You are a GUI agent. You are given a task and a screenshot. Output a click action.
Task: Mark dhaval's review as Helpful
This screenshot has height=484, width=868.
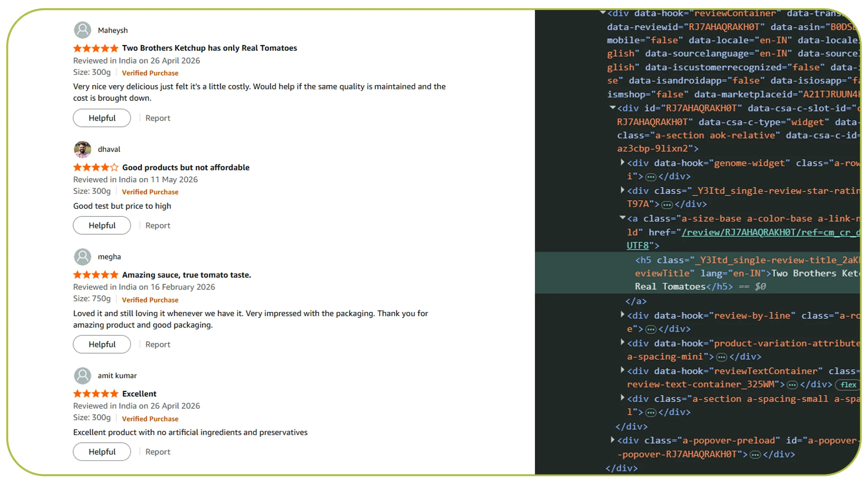click(x=102, y=225)
